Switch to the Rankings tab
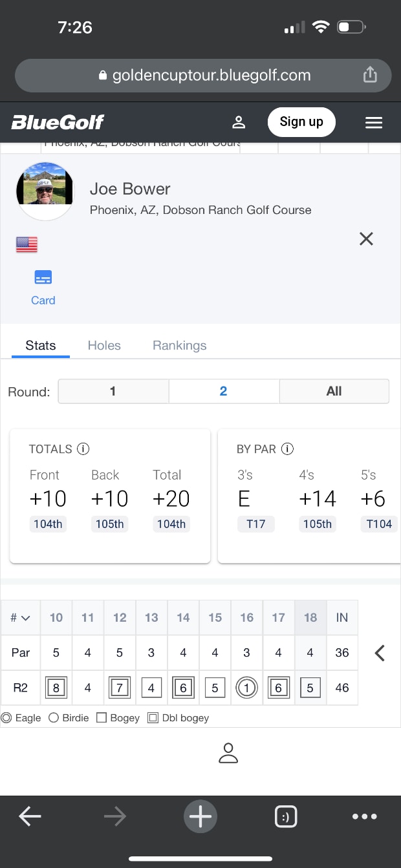 pyautogui.click(x=179, y=345)
